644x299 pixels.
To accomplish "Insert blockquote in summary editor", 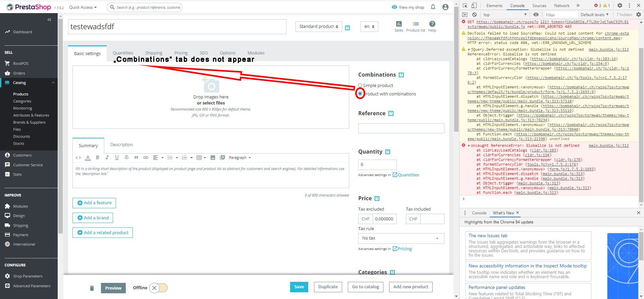I will pyautogui.click(x=136, y=158).
